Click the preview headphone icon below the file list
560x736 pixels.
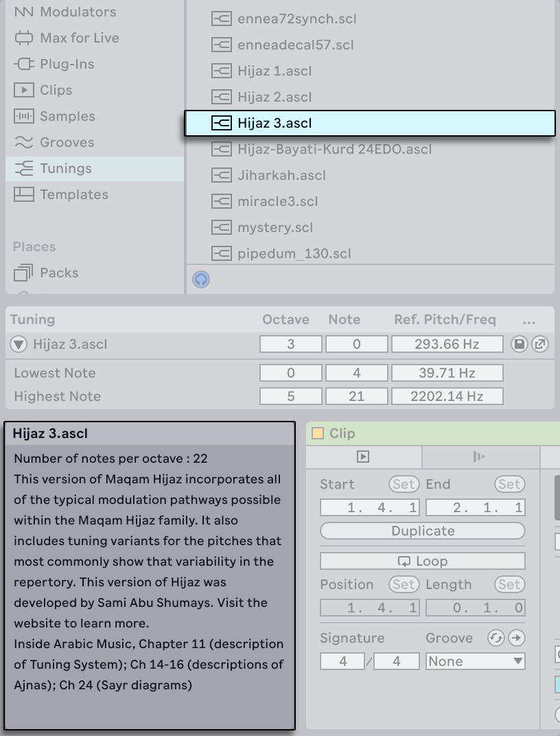tap(200, 279)
